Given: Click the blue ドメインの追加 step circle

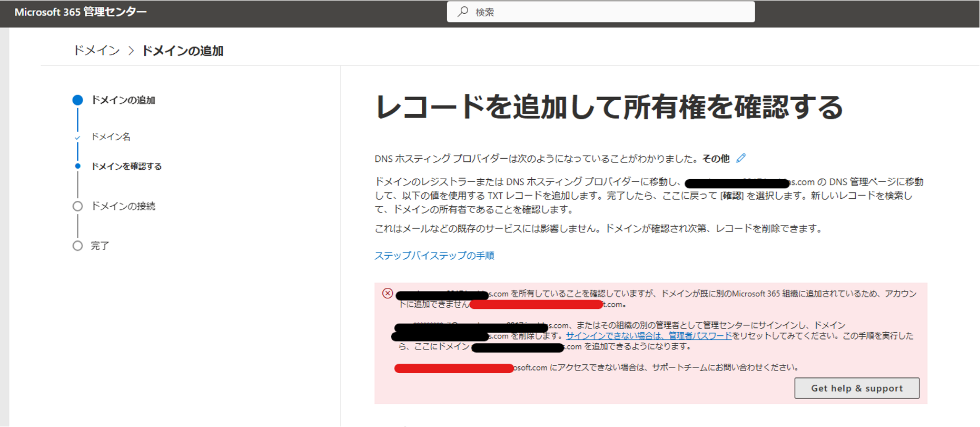Looking at the screenshot, I should pyautogui.click(x=77, y=100).
